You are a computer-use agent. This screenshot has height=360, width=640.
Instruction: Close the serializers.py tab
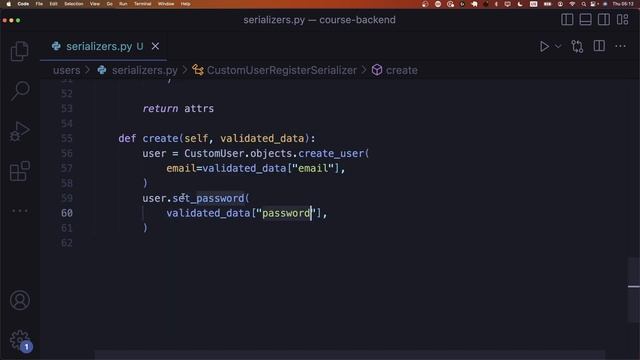(x=155, y=46)
